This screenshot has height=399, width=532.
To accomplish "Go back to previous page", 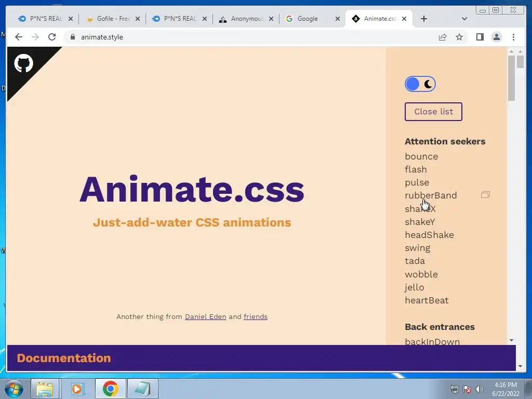I will [x=19, y=37].
